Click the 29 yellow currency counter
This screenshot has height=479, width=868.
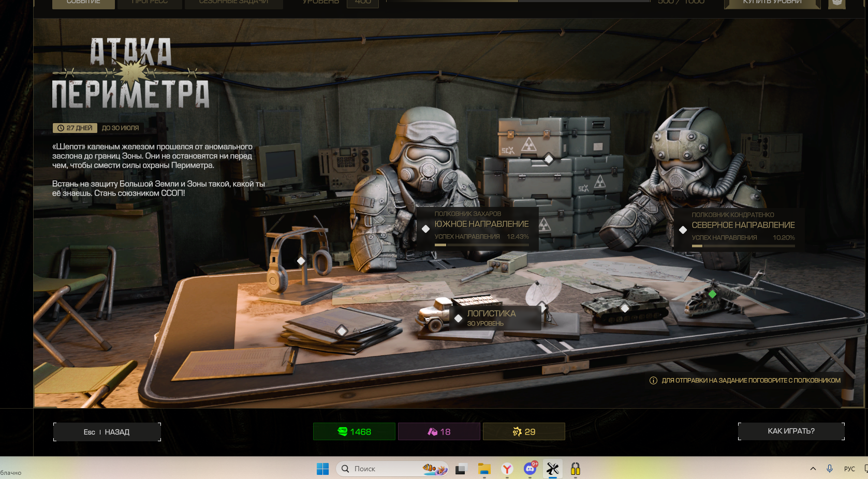pos(524,431)
